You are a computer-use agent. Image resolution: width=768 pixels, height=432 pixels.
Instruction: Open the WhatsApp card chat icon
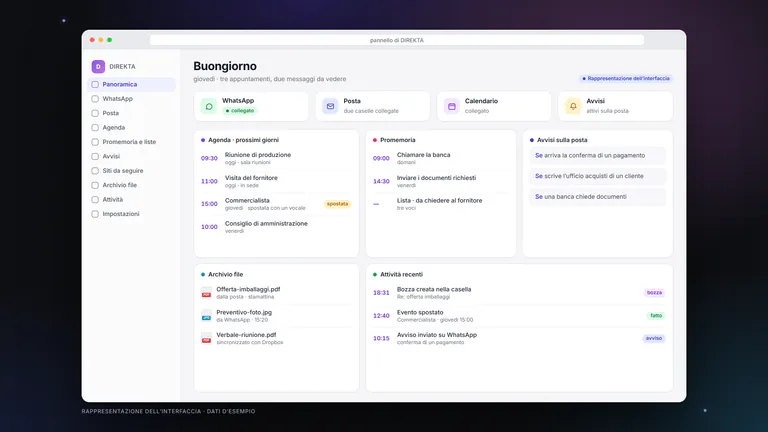point(209,106)
